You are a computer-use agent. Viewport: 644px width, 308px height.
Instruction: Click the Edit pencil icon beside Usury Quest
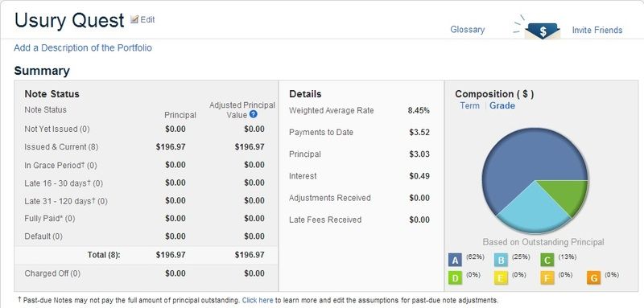[134, 19]
